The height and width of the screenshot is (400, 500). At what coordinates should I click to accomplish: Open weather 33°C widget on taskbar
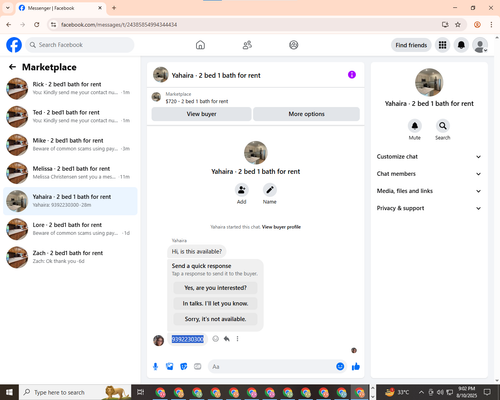click(397, 392)
